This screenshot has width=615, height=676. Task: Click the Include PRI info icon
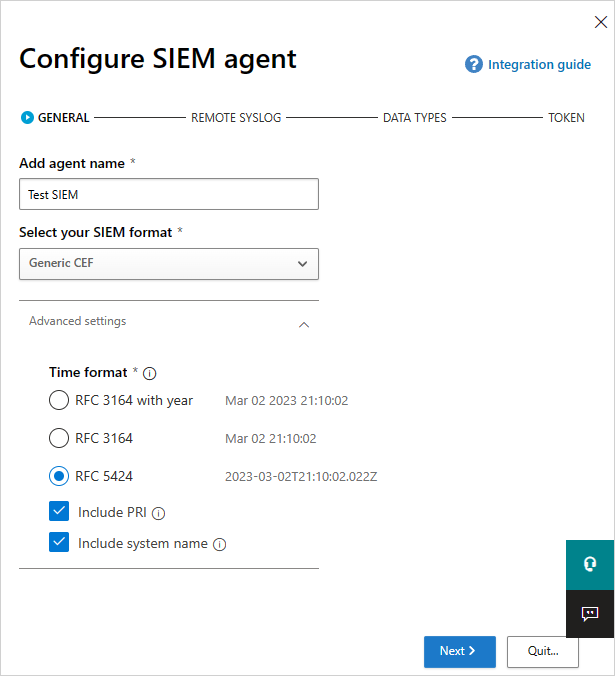point(158,513)
